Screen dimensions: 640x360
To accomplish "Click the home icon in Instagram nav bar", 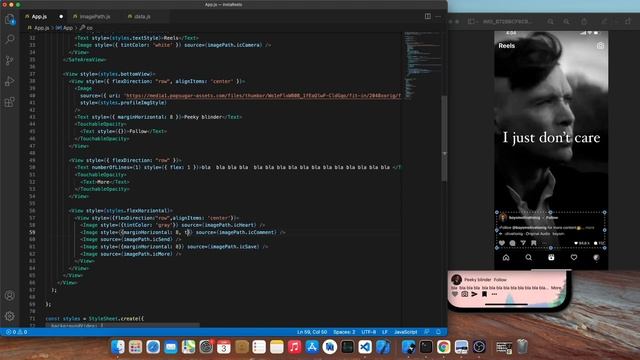I will [506, 258].
